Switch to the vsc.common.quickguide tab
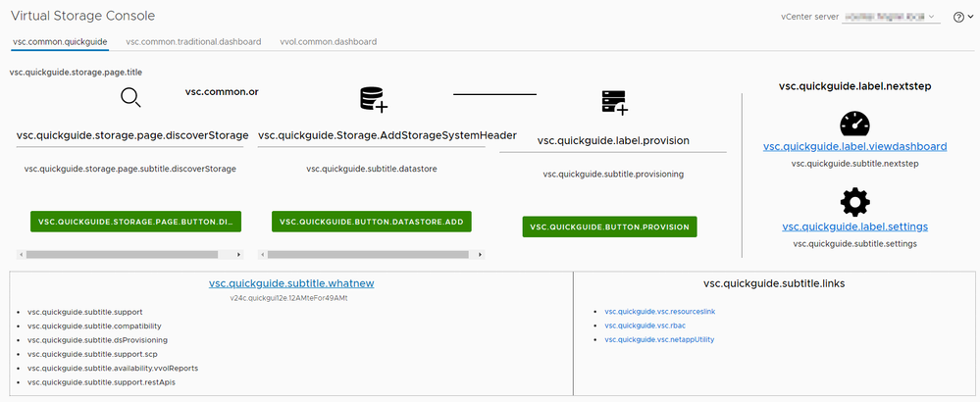980x402 pixels. [60, 42]
